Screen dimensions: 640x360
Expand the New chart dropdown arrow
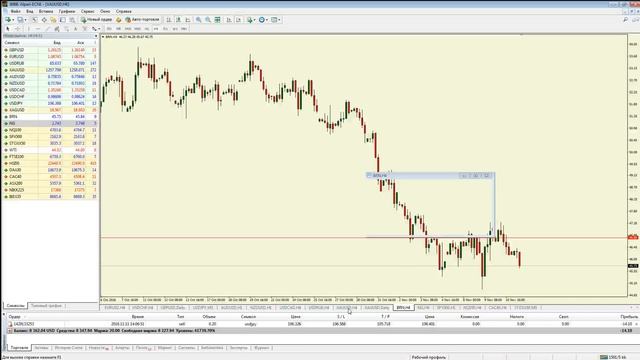13,20
